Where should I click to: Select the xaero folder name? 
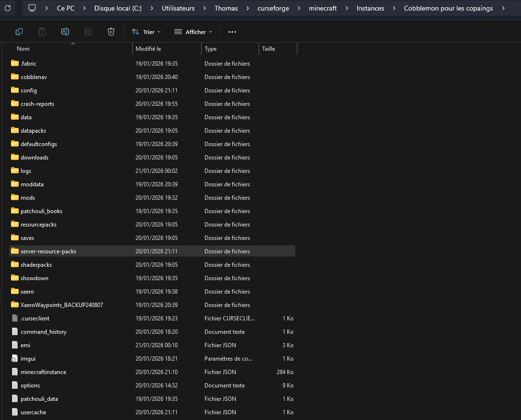(x=27, y=292)
